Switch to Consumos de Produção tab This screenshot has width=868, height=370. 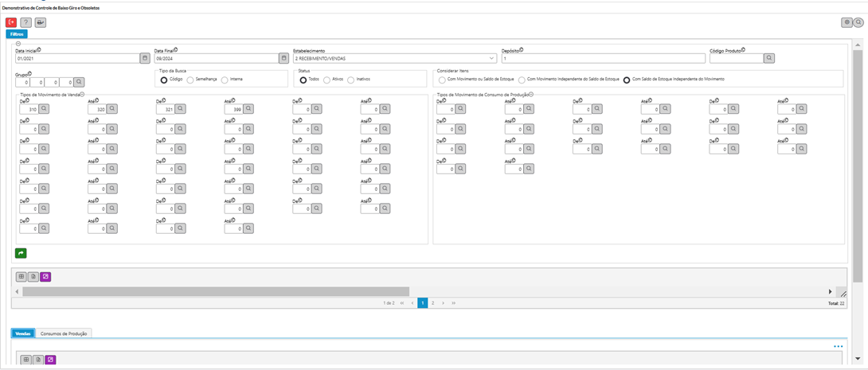(x=65, y=333)
